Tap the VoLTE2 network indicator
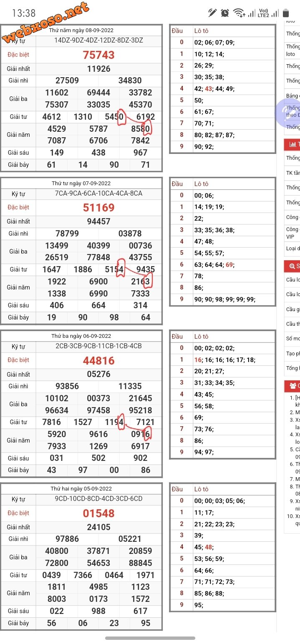Image resolution: width=300 pixels, height=644 pixels. point(263,13)
